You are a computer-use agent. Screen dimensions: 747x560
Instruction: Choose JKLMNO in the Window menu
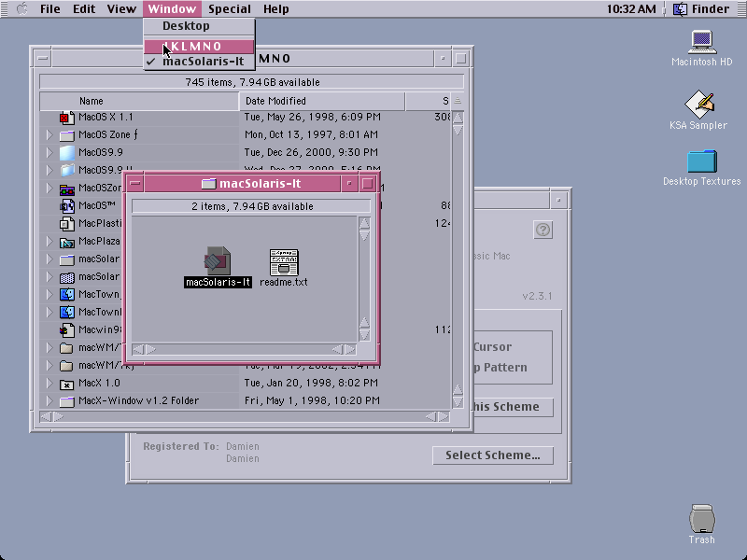coord(199,46)
